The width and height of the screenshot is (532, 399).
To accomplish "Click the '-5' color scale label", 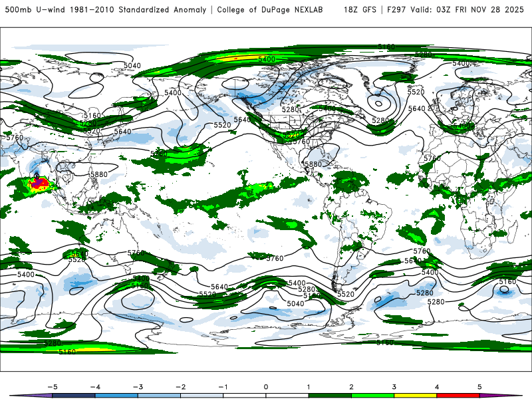I will click(x=53, y=387).
